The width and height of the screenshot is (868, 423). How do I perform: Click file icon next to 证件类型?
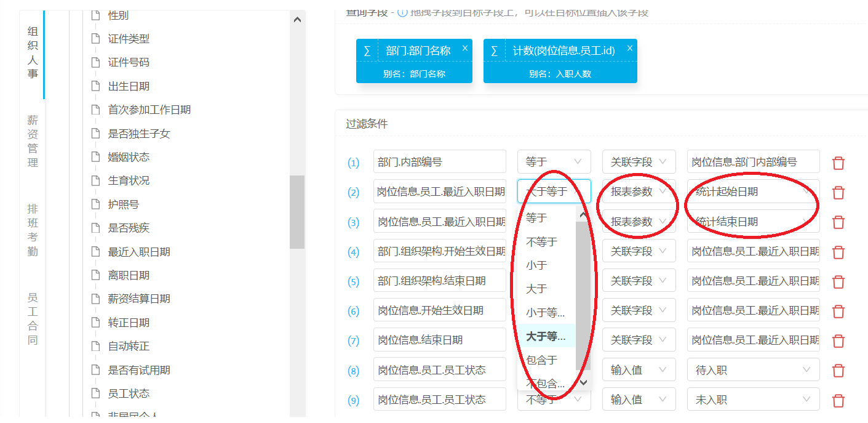95,39
